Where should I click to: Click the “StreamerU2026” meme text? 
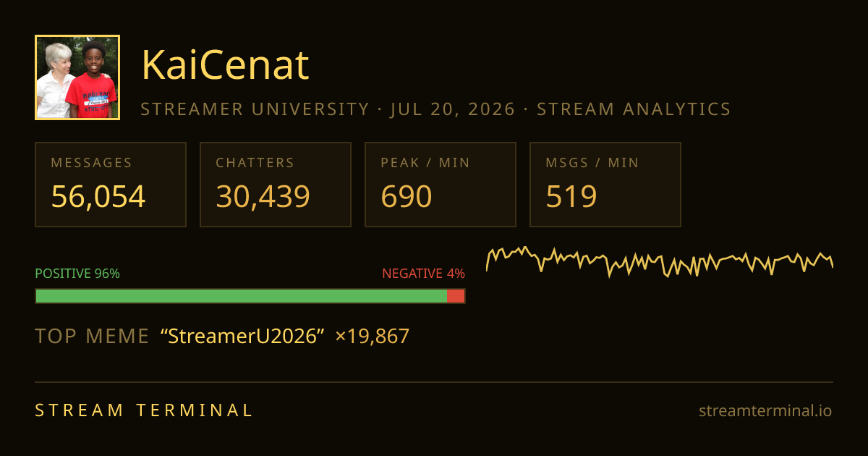click(x=242, y=337)
